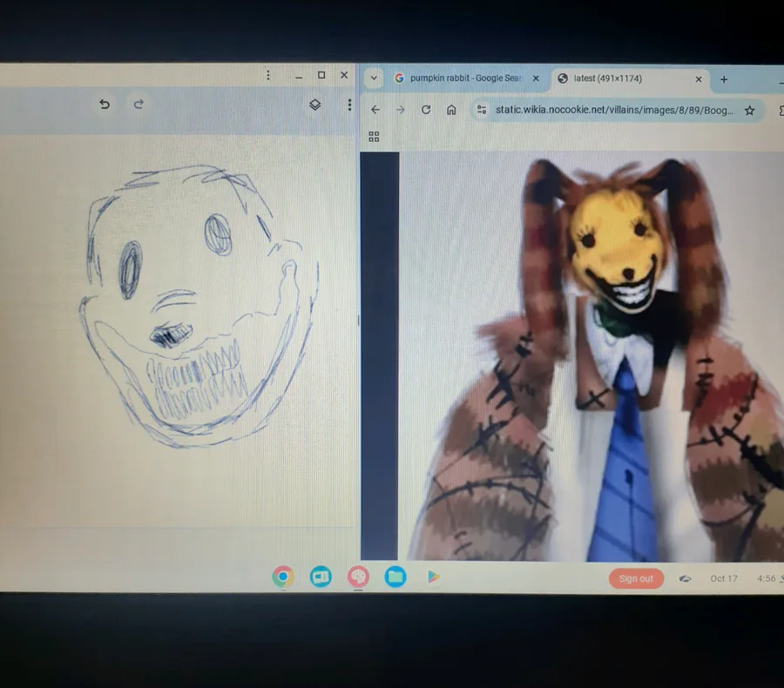Click the Sign out button
Screen dimensions: 784x688
[636, 578]
